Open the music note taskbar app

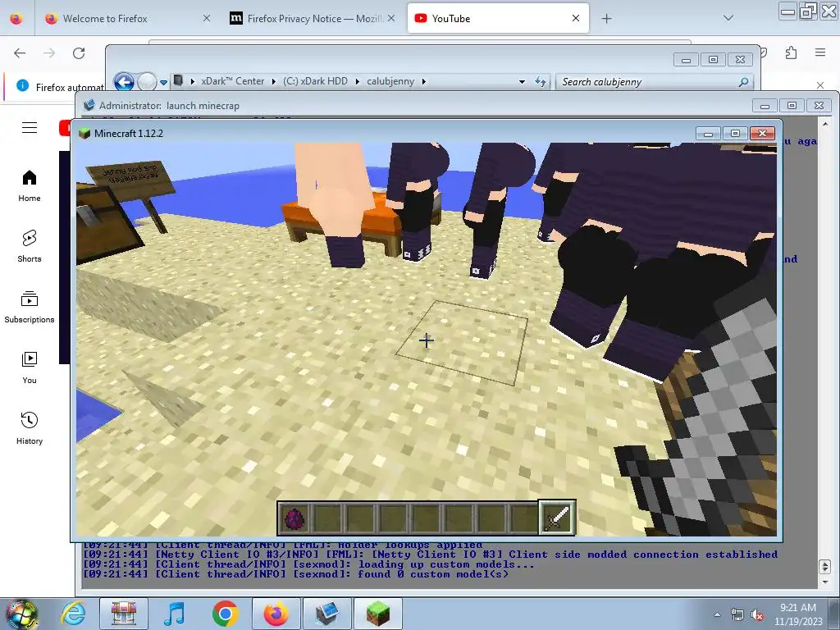tap(175, 614)
